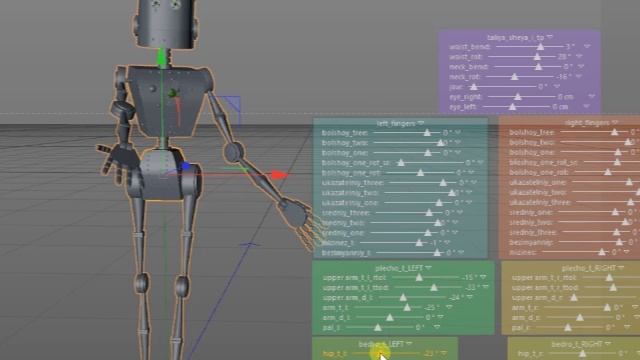Click the waist_rot slider handle
640x360 pixels.
tap(537, 57)
